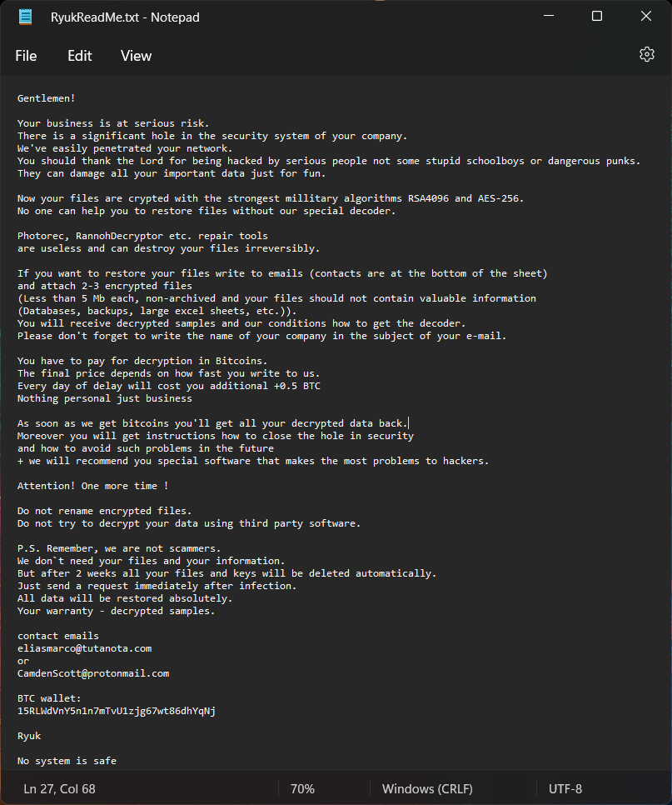Click the word "Ryuk" near the bottom
This screenshot has height=805, width=672.
(29, 736)
